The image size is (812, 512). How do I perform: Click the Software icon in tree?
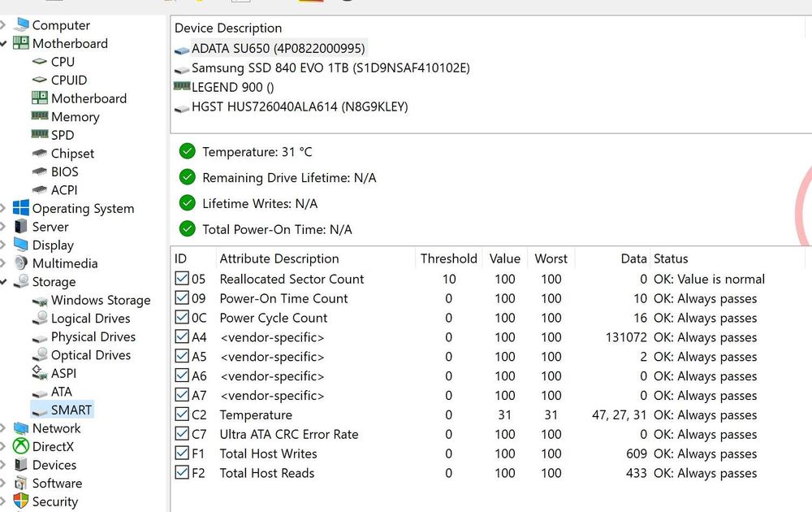click(x=21, y=483)
